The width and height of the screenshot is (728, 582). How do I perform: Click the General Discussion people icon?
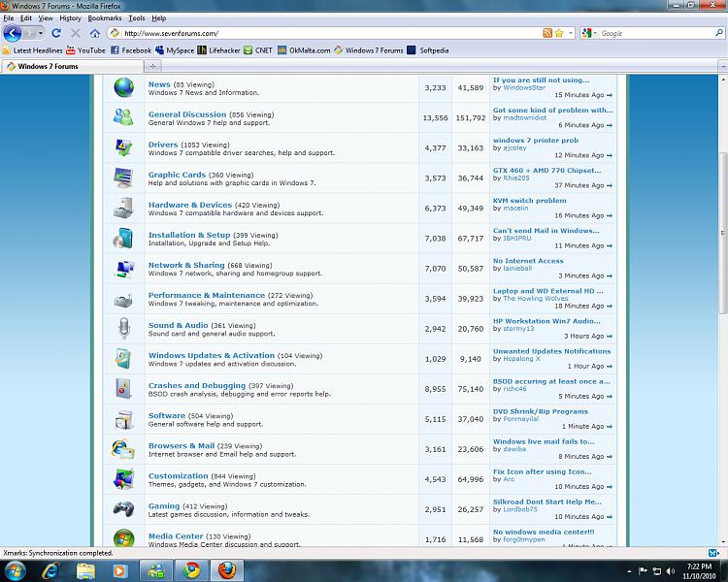tap(123, 117)
